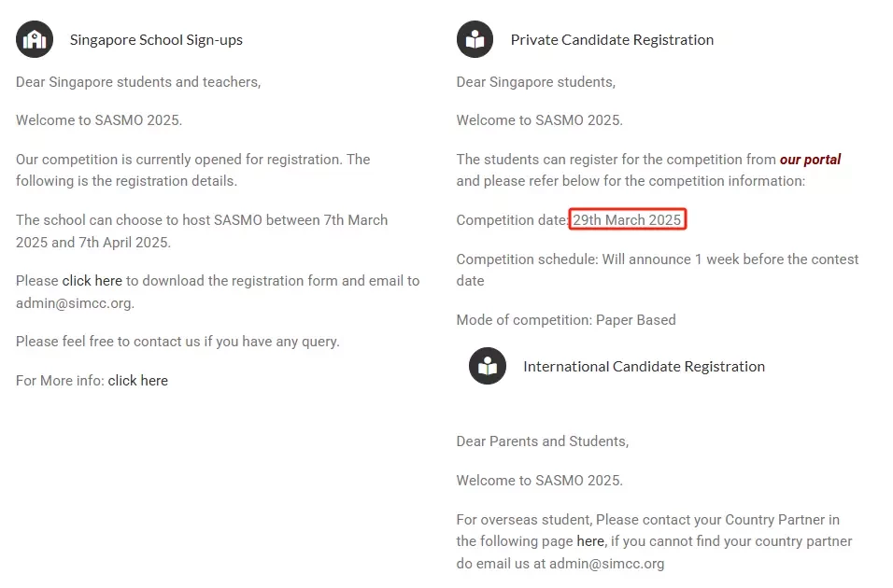Viewport: 893px width, 588px height.
Task: Click the admin@simcc.org email under school sign-ups
Action: (74, 303)
